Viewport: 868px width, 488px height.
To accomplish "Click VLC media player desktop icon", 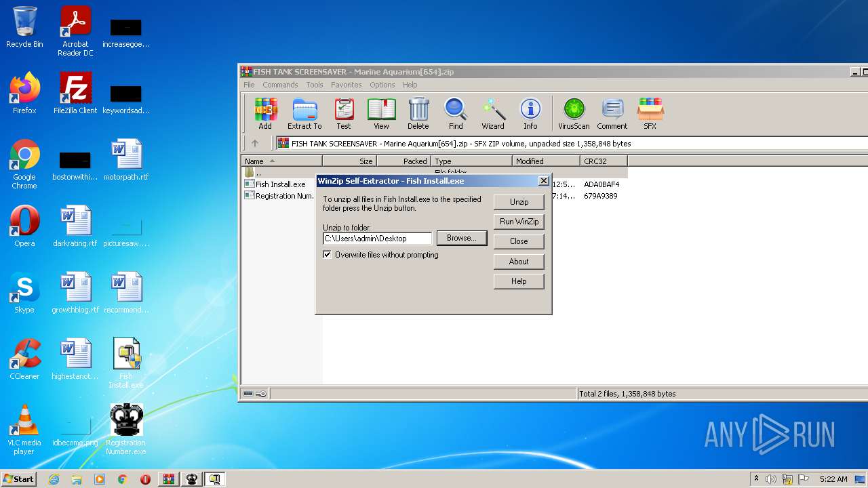I will point(24,430).
